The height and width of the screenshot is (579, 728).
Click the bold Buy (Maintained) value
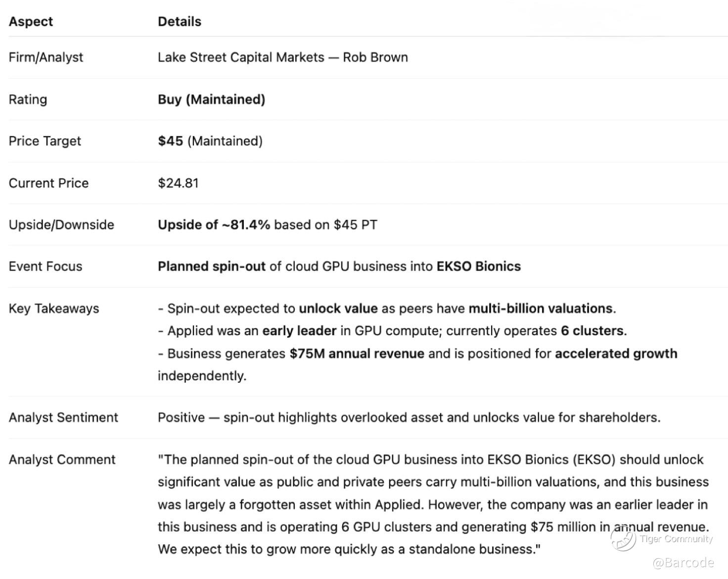(211, 99)
